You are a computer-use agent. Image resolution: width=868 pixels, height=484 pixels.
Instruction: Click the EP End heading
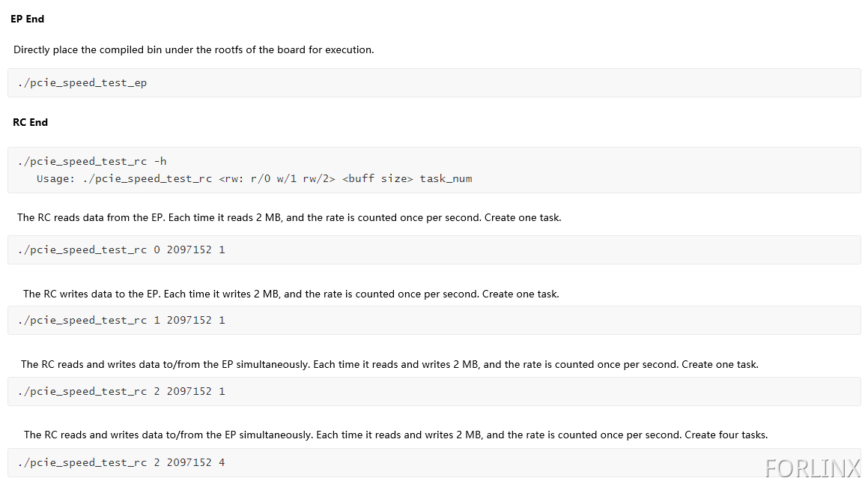click(27, 19)
